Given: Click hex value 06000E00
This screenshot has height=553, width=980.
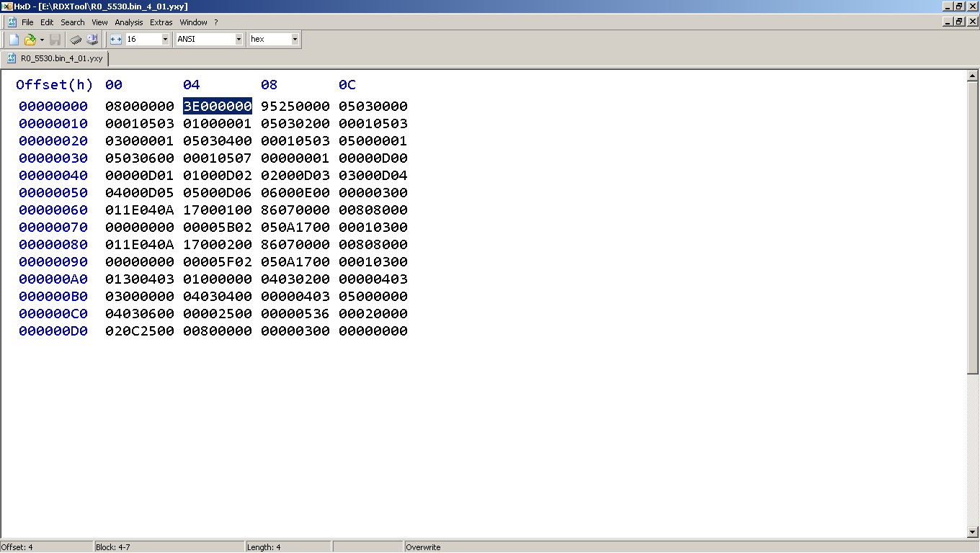Looking at the screenshot, I should [x=295, y=193].
